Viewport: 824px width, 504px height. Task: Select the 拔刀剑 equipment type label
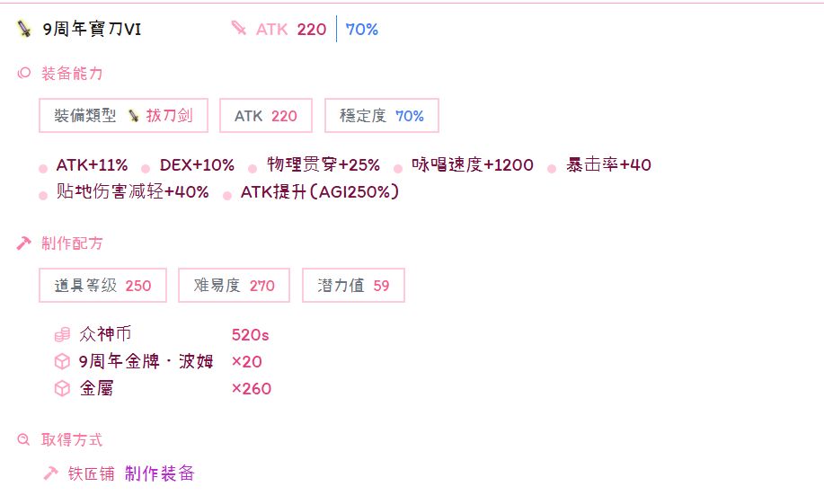(170, 116)
